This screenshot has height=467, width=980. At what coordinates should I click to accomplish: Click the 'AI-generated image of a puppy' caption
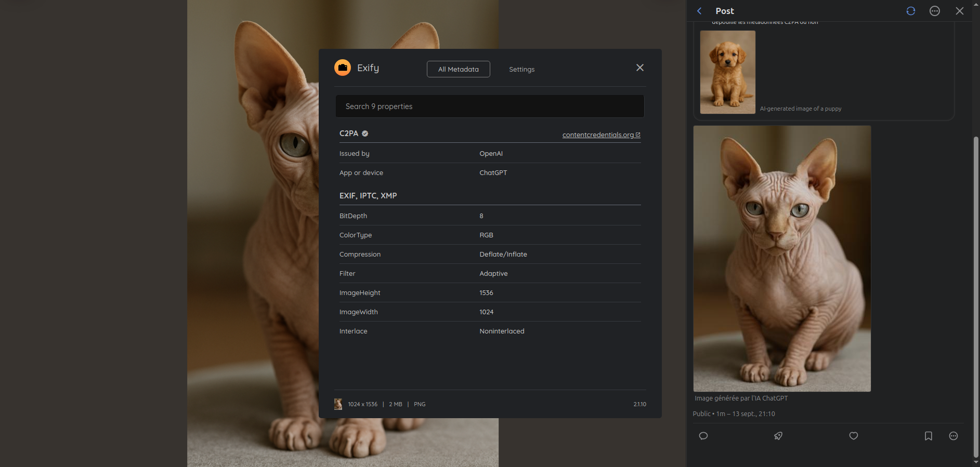pyautogui.click(x=801, y=109)
